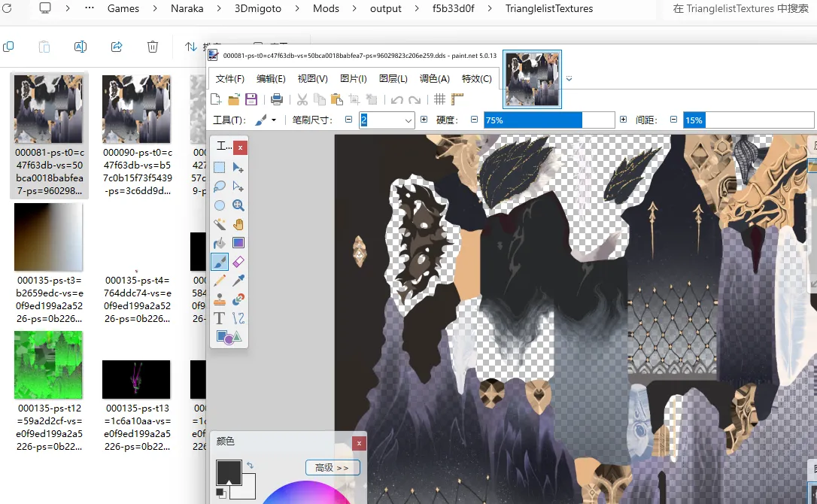Select the Rectangle Select tool
Image resolution: width=817 pixels, height=504 pixels.
coord(220,168)
